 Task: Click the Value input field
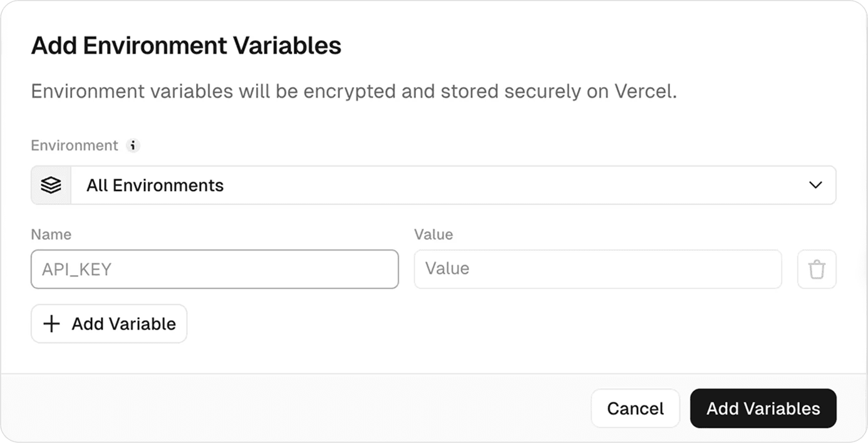[597, 269]
